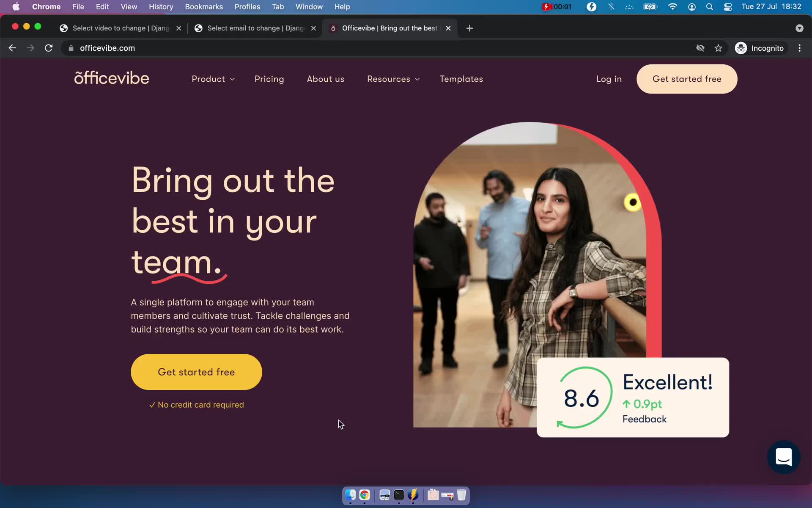The image size is (812, 508).
Task: Toggle the Officevibe tab active
Action: click(390, 28)
